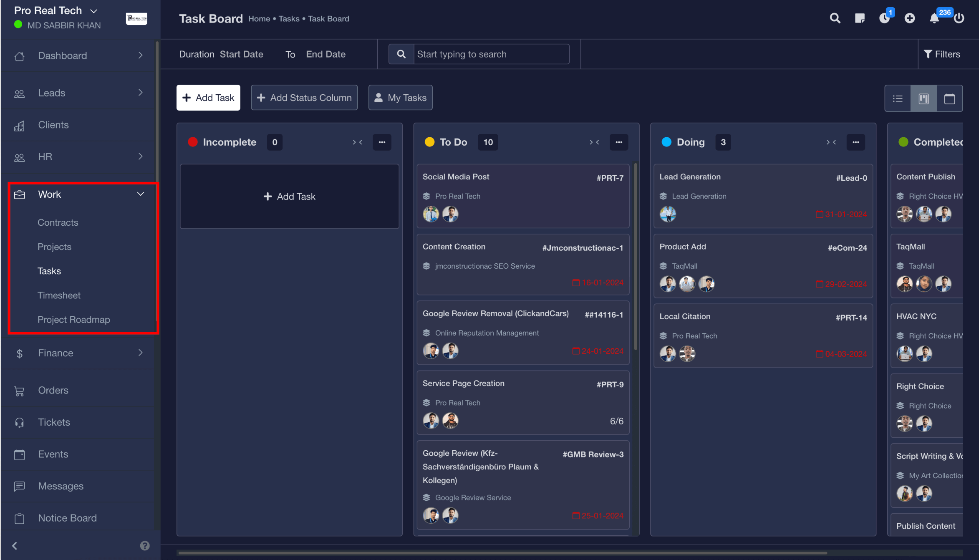The image size is (979, 560).
Task: Open the timer clock icon
Action: pos(884,18)
